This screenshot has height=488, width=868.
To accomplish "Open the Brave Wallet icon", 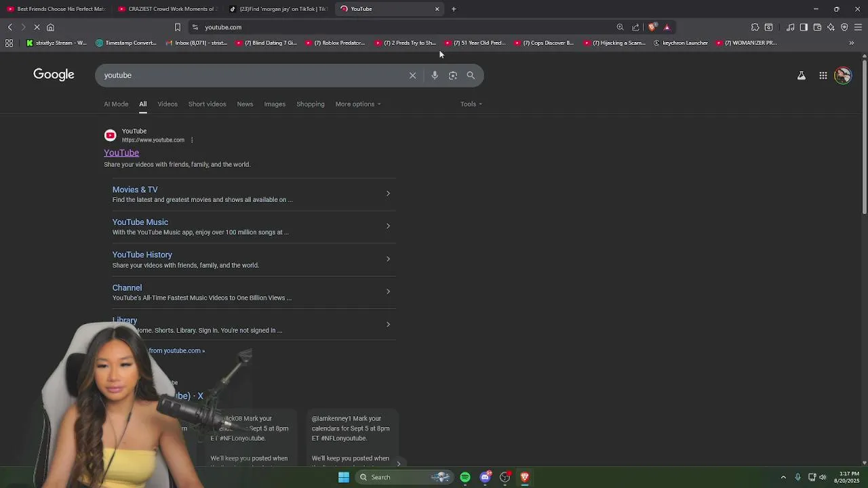I will (817, 27).
